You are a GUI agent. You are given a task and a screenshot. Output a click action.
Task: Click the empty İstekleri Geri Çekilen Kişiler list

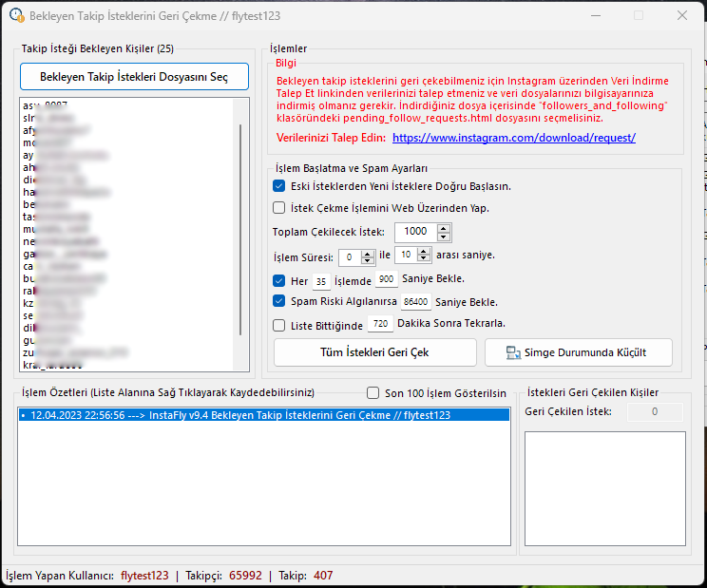(x=605, y=488)
